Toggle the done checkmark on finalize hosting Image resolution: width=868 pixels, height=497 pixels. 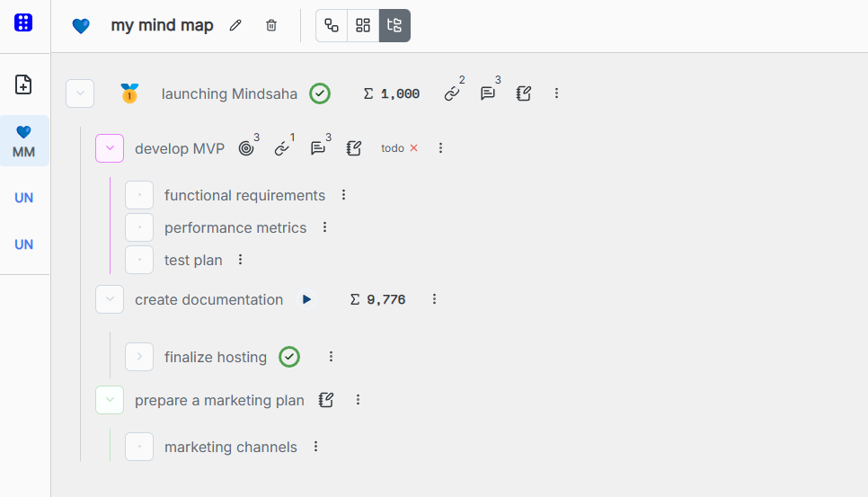(x=288, y=357)
